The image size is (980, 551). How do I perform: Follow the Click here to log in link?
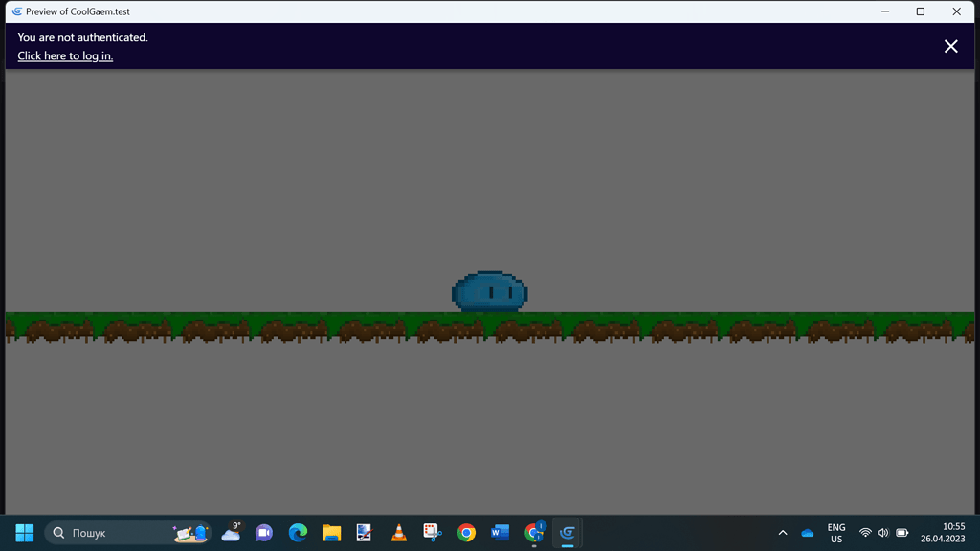pyautogui.click(x=64, y=55)
